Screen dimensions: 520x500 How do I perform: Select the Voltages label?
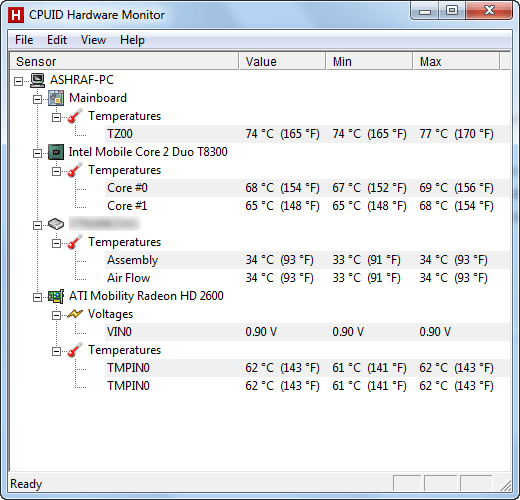110,314
